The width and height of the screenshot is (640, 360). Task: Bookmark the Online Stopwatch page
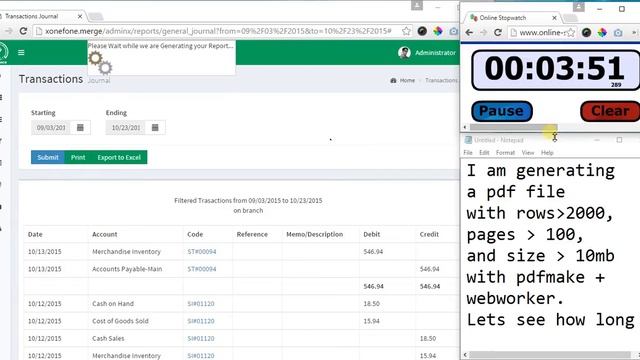click(x=571, y=33)
